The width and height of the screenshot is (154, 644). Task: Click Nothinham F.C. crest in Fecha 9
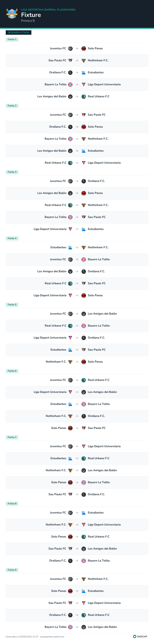point(84,579)
